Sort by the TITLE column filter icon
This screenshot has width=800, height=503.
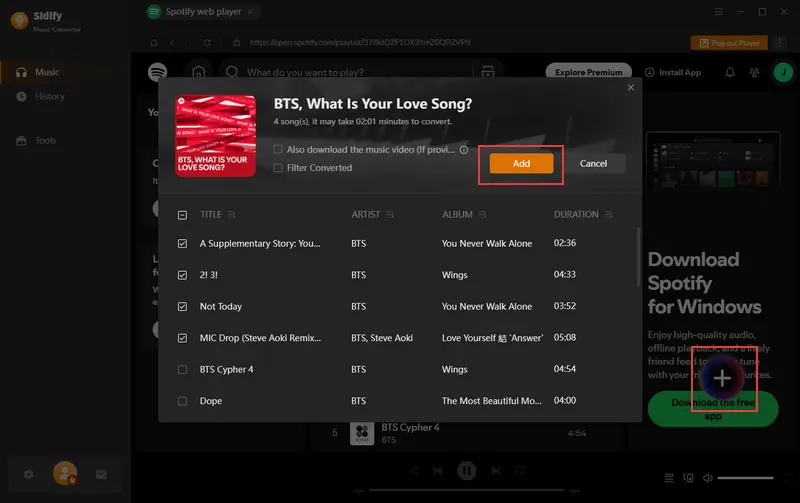(x=232, y=214)
